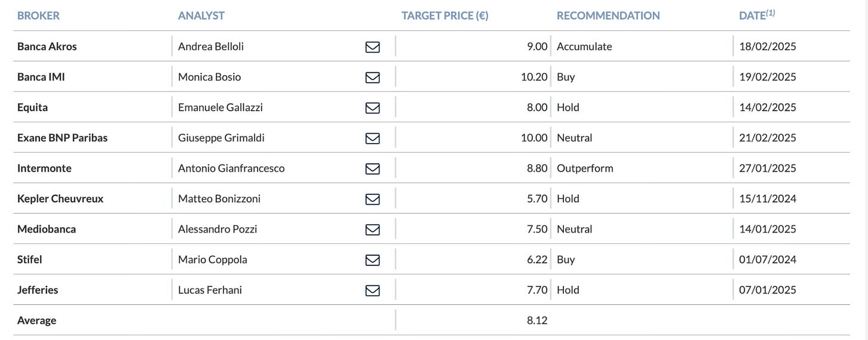Screen dimensions: 868x340
Task: Select the Kepler Cheuvreux broker row label
Action: [60, 199]
